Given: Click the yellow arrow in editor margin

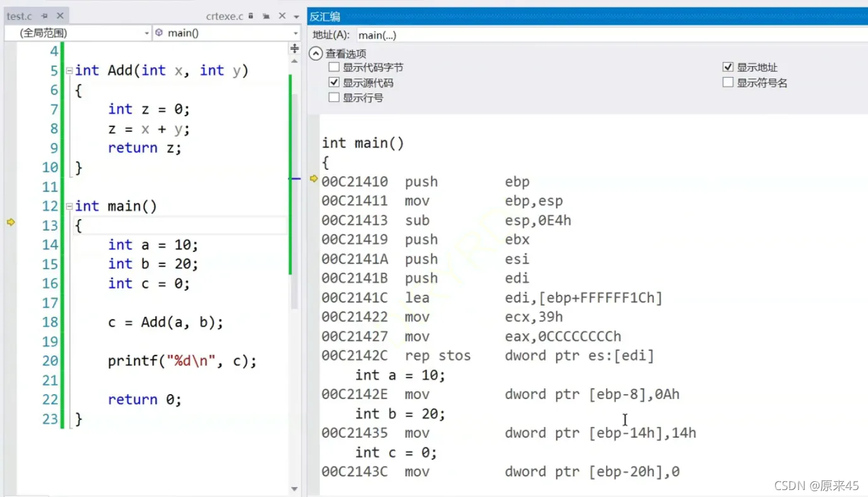Looking at the screenshot, I should point(10,222).
